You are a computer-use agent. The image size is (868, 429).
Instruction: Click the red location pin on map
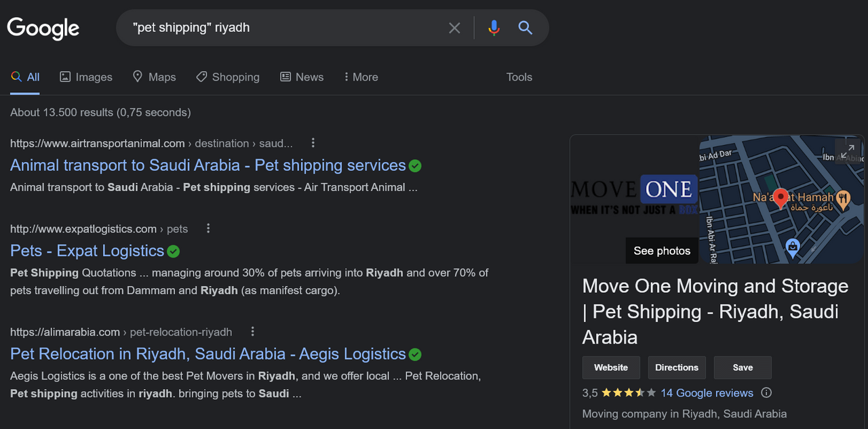click(780, 199)
